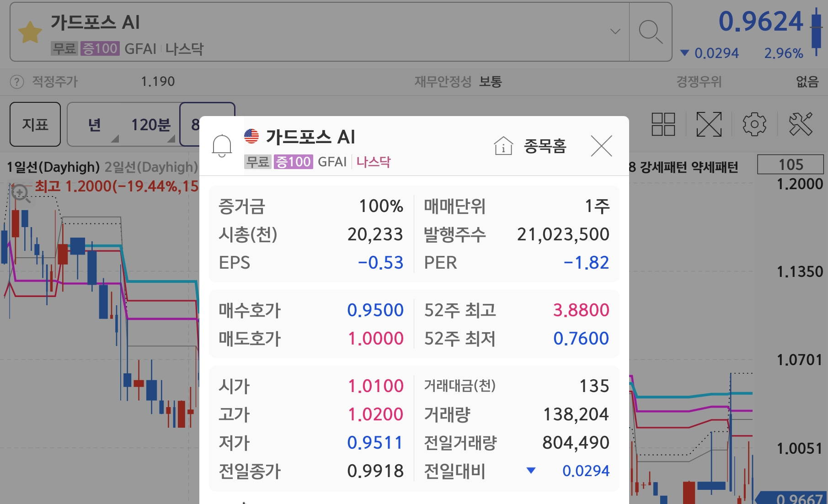Click the 매매단위 value 1주
Screen dimensions: 828x504
[598, 206]
